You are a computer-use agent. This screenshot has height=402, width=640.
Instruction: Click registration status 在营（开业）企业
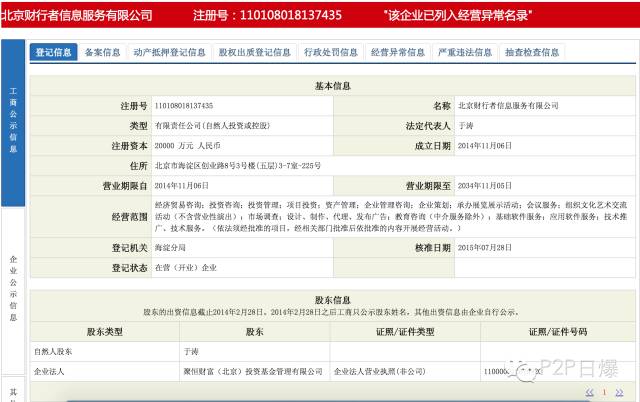coord(186,268)
